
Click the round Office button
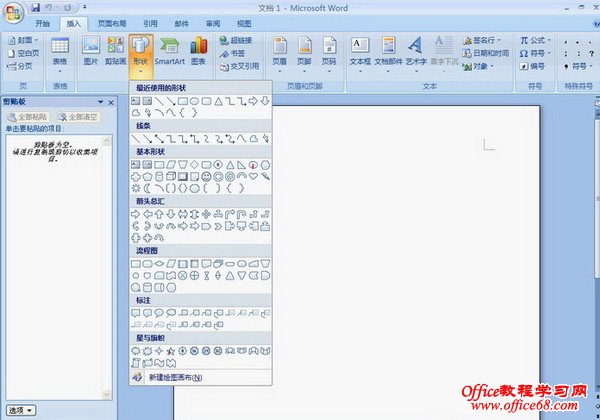tap(13, 12)
